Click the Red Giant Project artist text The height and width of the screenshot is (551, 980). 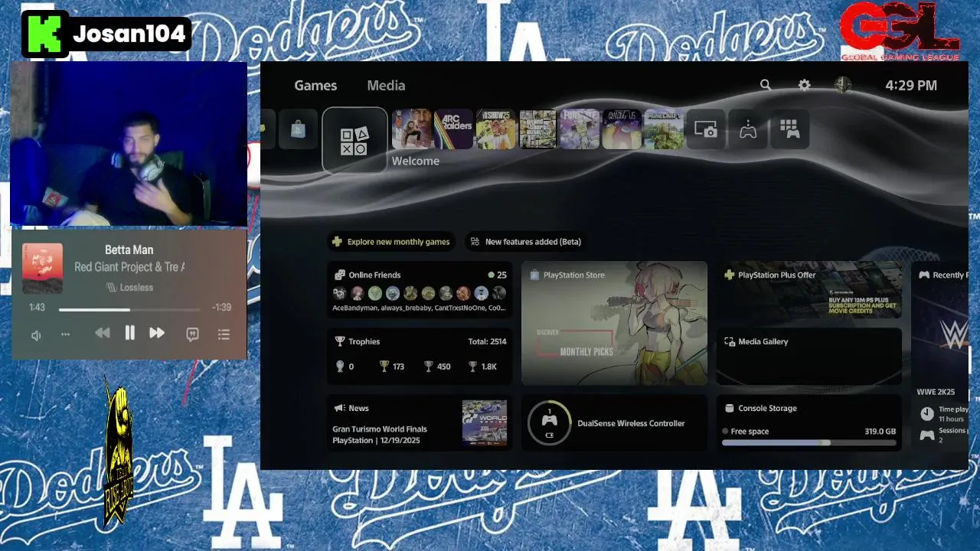tap(129, 267)
